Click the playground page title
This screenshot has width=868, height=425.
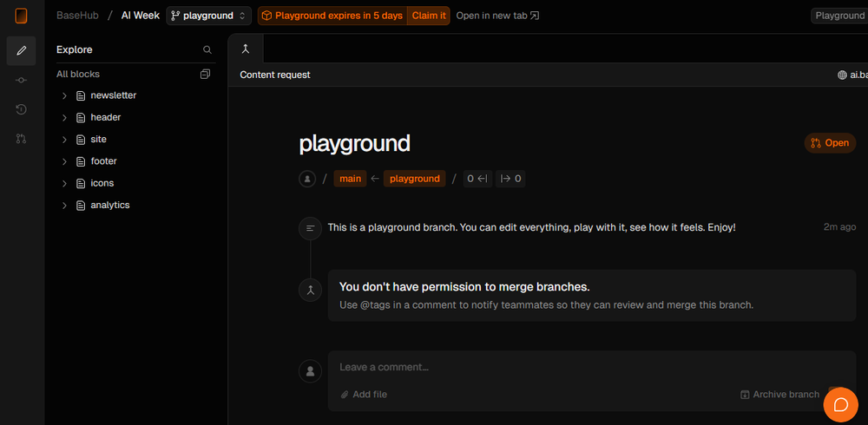[355, 143]
